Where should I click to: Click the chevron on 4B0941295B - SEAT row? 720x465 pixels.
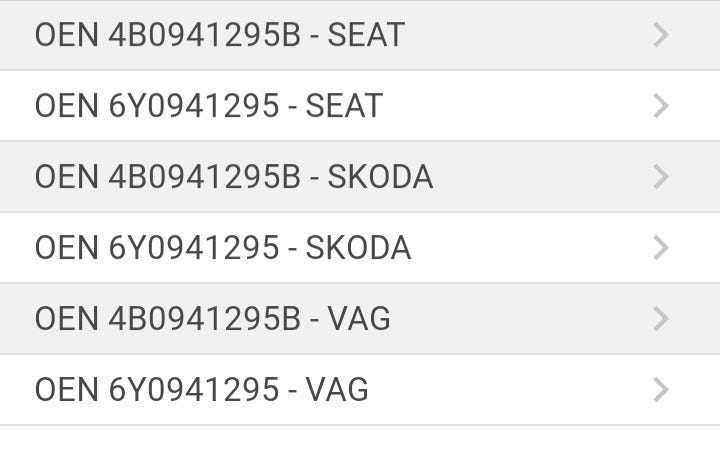coord(660,35)
